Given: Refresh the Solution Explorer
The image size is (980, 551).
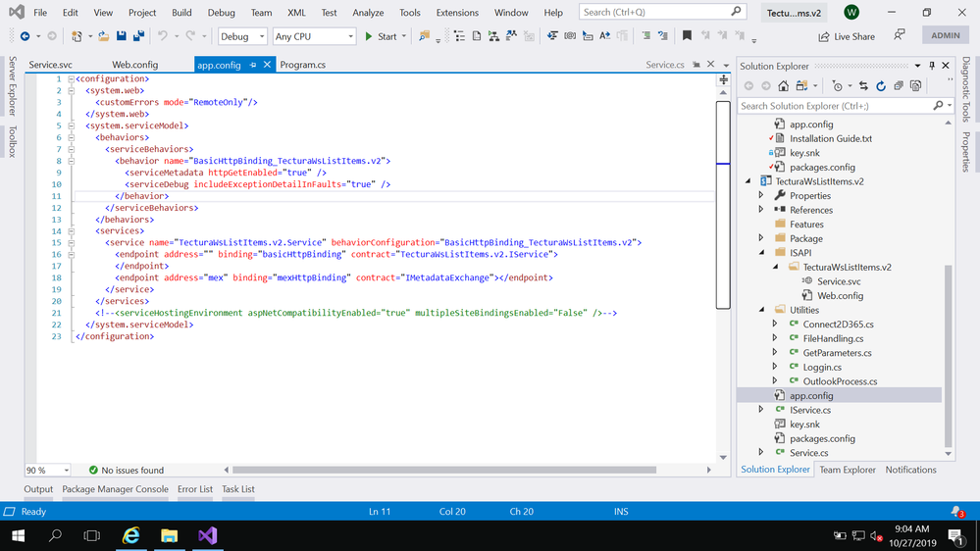Looking at the screenshot, I should pyautogui.click(x=880, y=86).
